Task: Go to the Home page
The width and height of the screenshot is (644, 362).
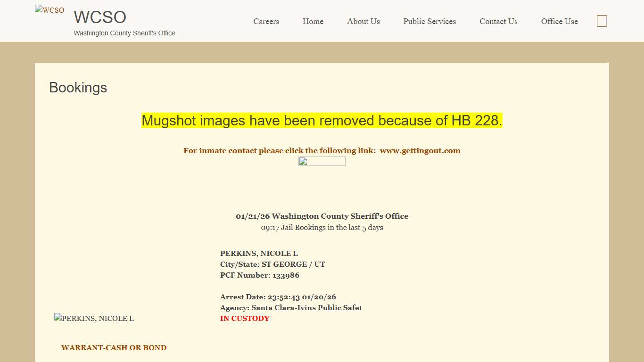Action: click(313, 21)
